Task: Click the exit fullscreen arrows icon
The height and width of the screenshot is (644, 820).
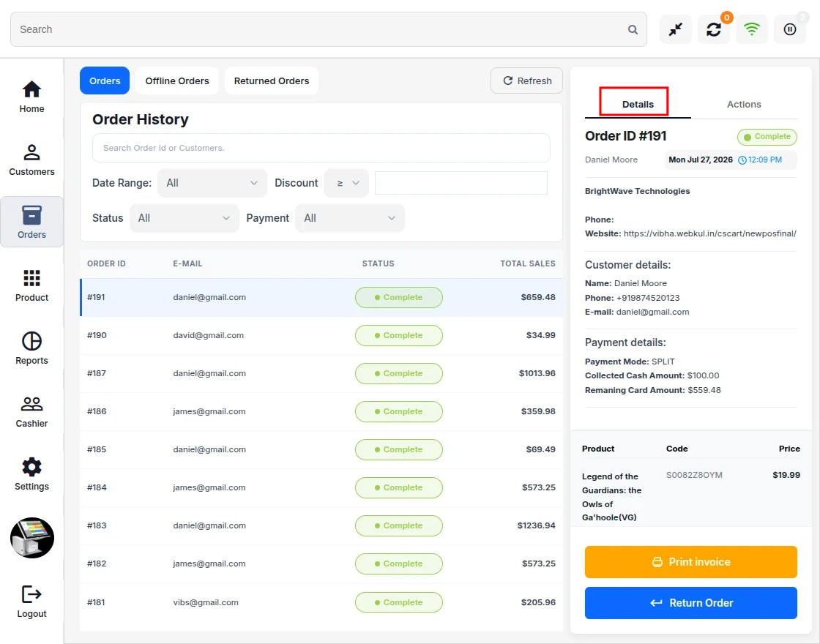Action: 676,29
